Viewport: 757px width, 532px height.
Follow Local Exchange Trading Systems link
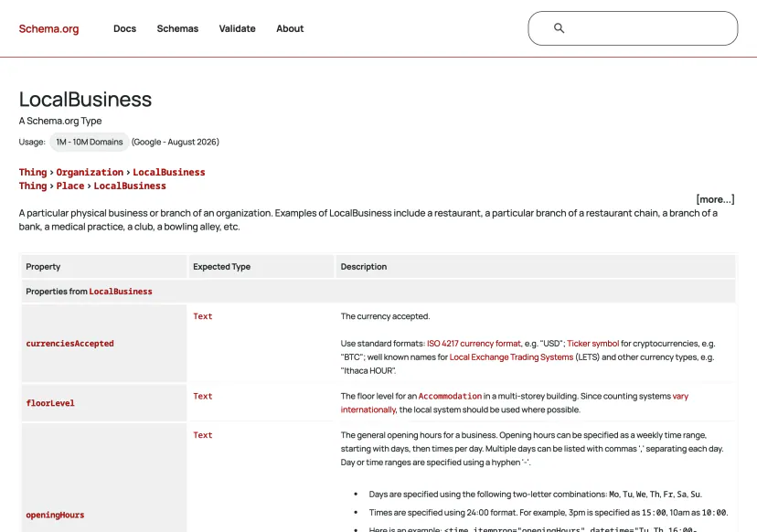point(511,356)
